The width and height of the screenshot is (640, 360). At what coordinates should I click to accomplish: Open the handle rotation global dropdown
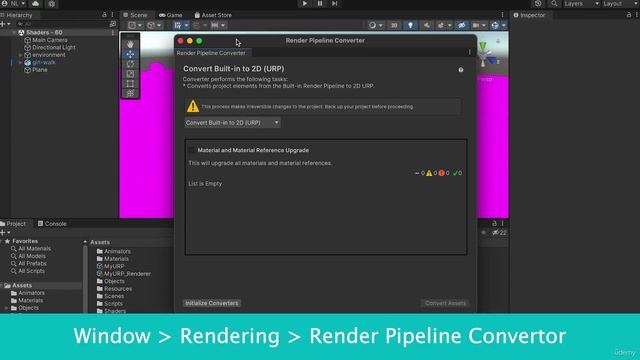(x=154, y=25)
